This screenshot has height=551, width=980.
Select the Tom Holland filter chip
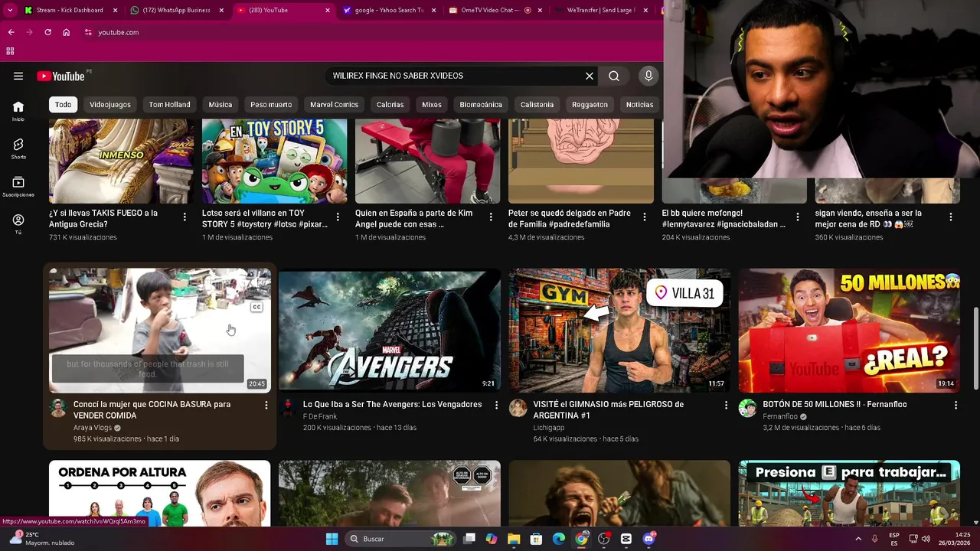tap(169, 105)
